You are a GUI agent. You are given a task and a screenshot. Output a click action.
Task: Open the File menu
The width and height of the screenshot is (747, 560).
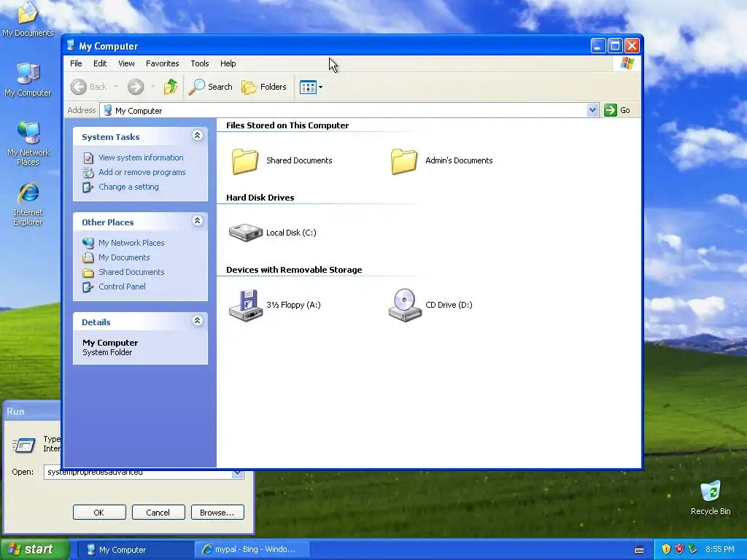76,63
